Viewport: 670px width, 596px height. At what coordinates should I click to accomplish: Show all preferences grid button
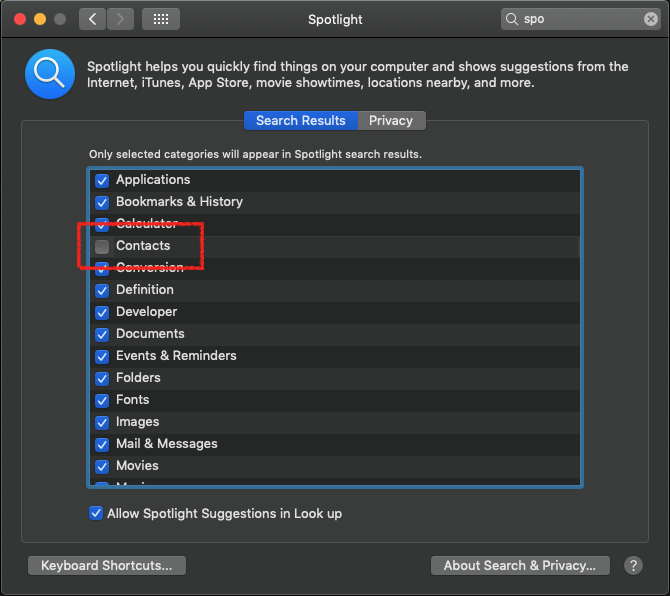tap(161, 19)
